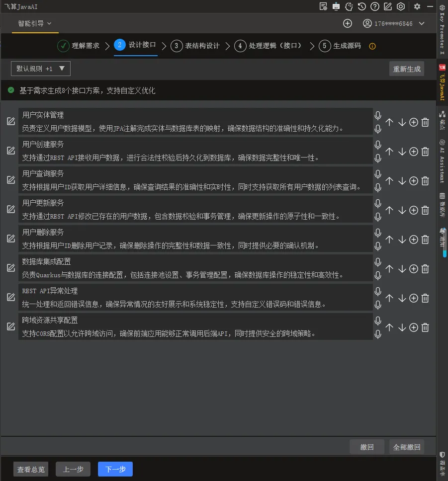Delete 跨域资源共享配置 using its trash icon
448x481 pixels.
(425, 327)
